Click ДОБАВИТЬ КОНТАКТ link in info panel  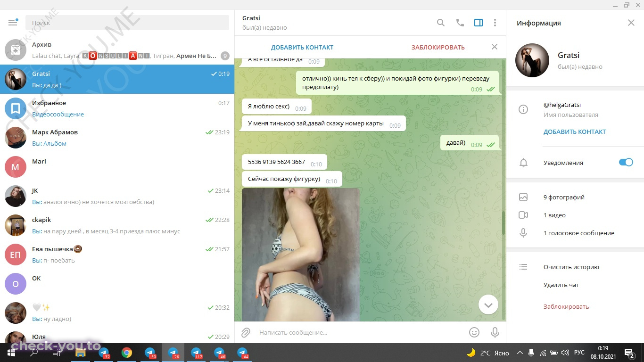coord(575,132)
